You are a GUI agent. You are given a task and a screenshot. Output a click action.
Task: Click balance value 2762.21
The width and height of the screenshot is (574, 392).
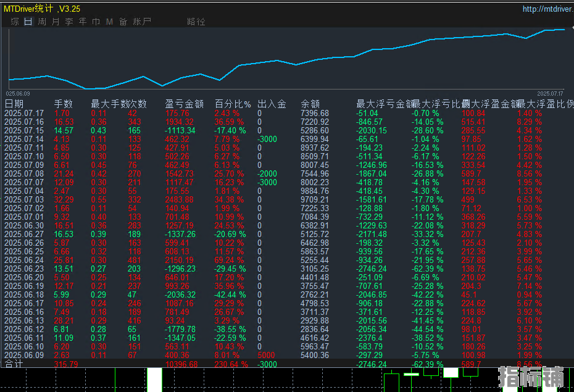click(x=315, y=294)
